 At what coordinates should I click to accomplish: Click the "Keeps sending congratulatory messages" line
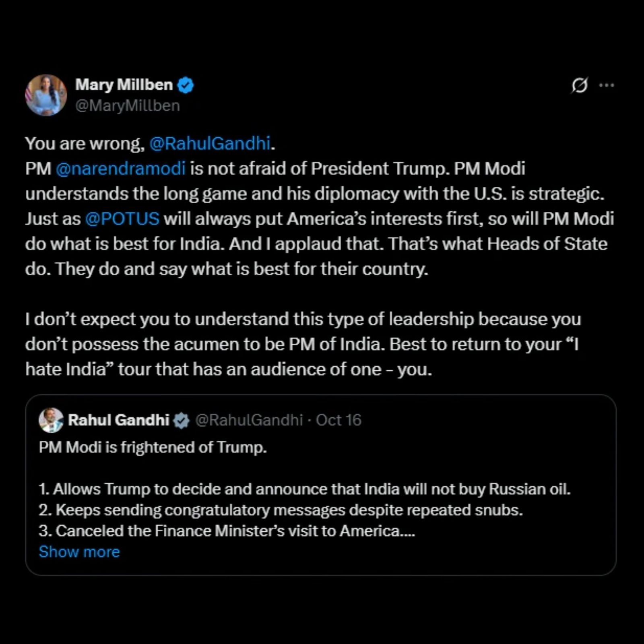281,510
